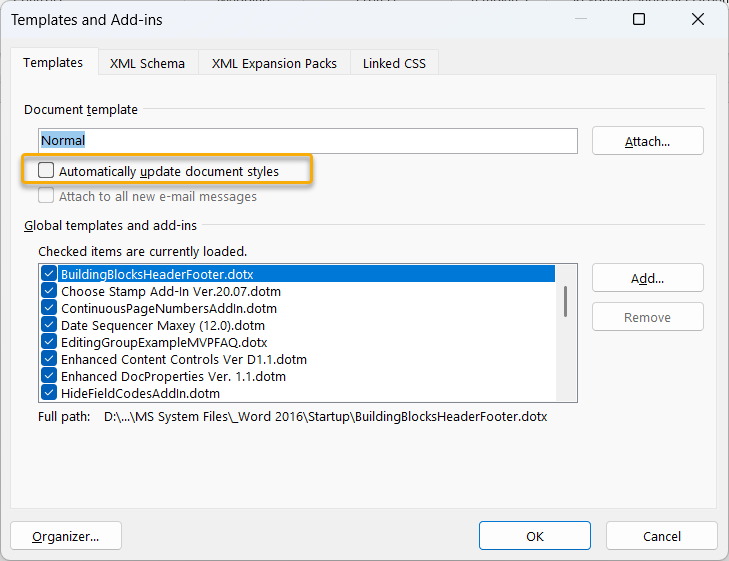Select EditingGroupExampleMVPFAQ.dotx name in list
Image resolution: width=729 pixels, height=561 pixels.
(x=164, y=343)
